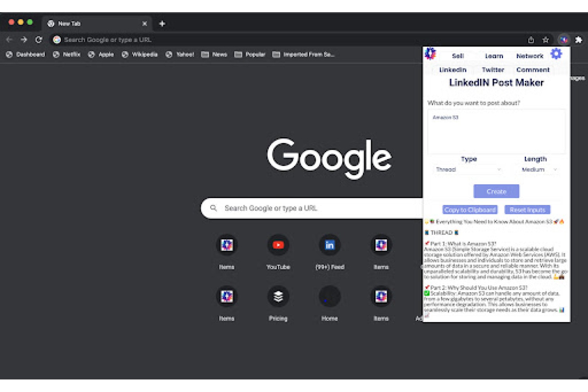
Task: Click the 'What do you want to post about?' label
Action: coord(474,103)
